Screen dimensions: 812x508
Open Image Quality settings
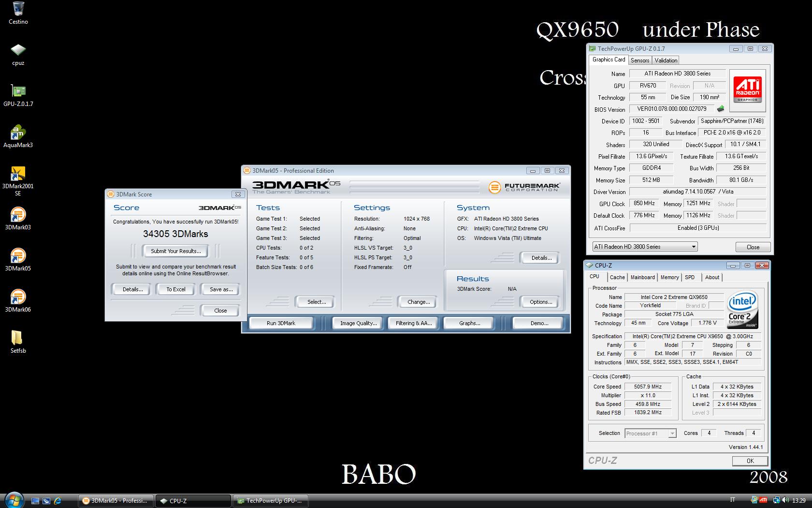click(x=358, y=323)
